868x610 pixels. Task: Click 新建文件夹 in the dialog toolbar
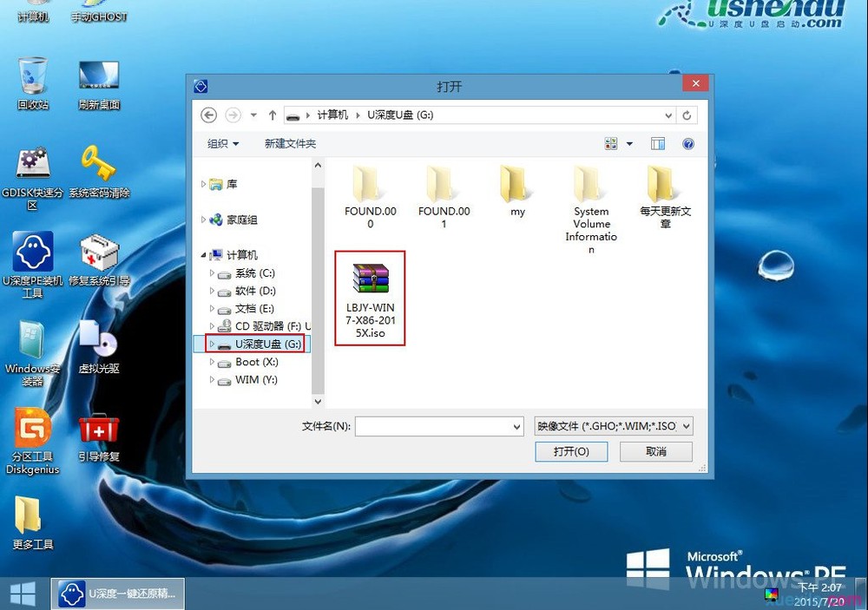pos(290,143)
